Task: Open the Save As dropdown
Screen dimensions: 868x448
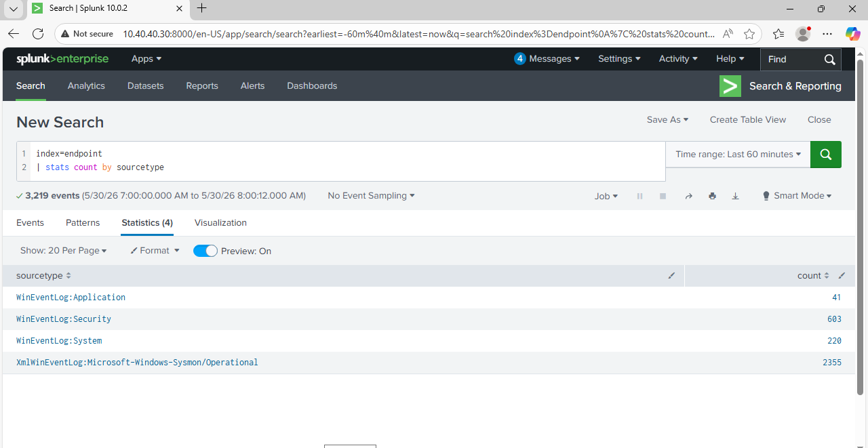Action: click(x=667, y=120)
